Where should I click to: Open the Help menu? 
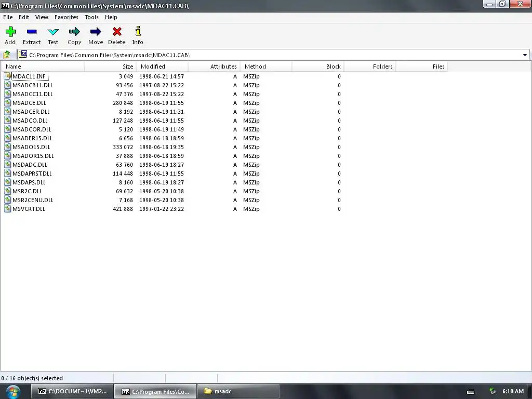(x=111, y=17)
